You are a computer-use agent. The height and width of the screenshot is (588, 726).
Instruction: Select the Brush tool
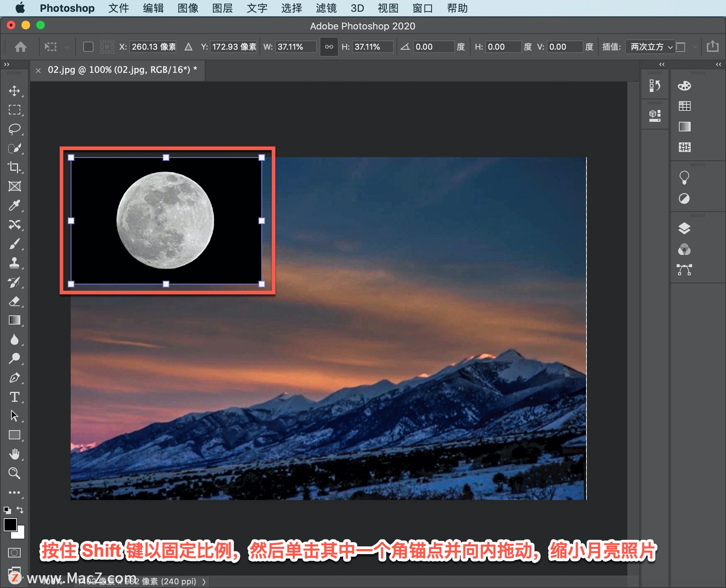(x=14, y=244)
